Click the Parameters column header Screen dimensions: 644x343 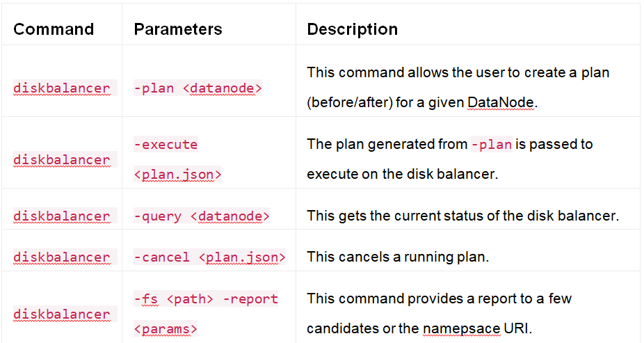[177, 29]
